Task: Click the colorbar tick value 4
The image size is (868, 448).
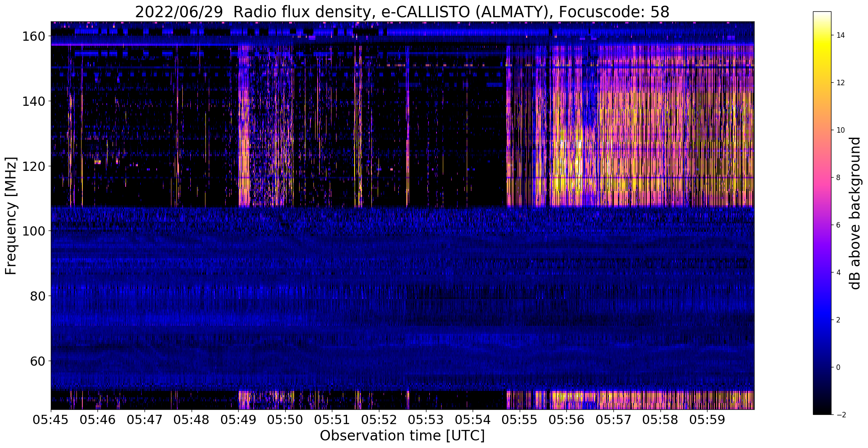Action: click(838, 272)
